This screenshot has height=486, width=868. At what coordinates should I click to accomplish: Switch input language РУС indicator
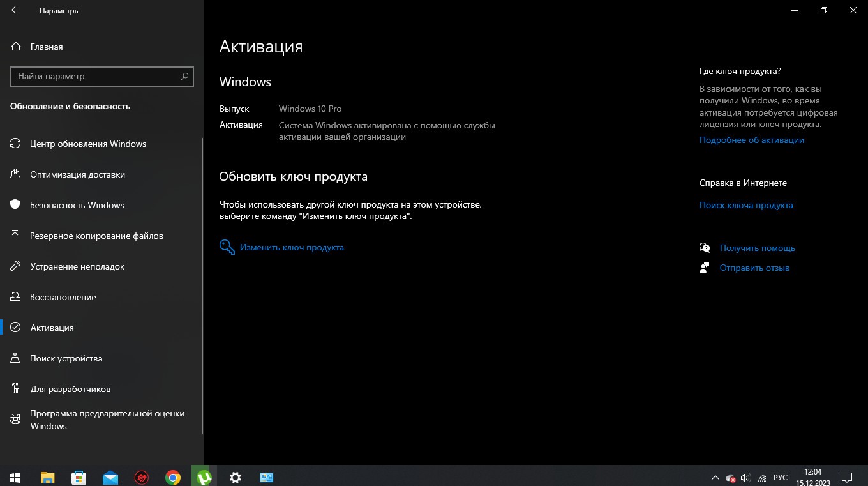click(x=781, y=478)
